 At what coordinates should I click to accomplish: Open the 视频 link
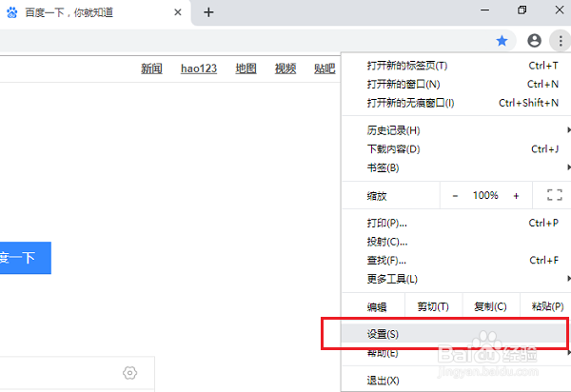click(285, 69)
